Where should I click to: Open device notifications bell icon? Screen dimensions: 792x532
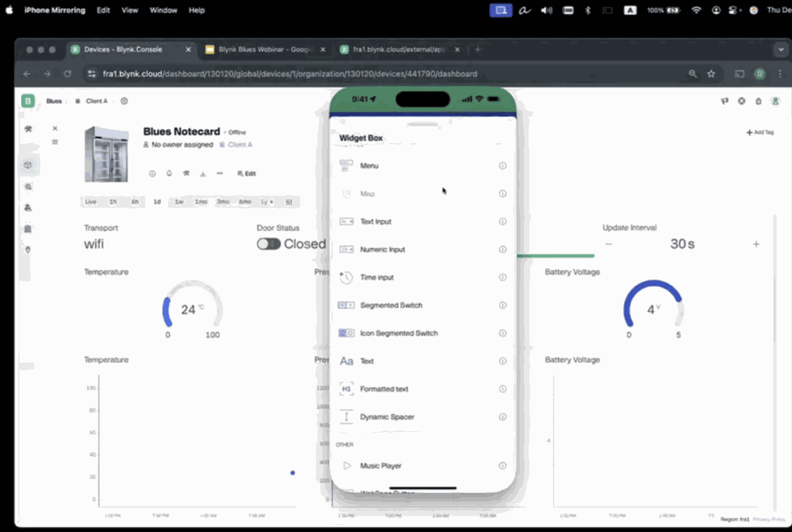pos(170,174)
